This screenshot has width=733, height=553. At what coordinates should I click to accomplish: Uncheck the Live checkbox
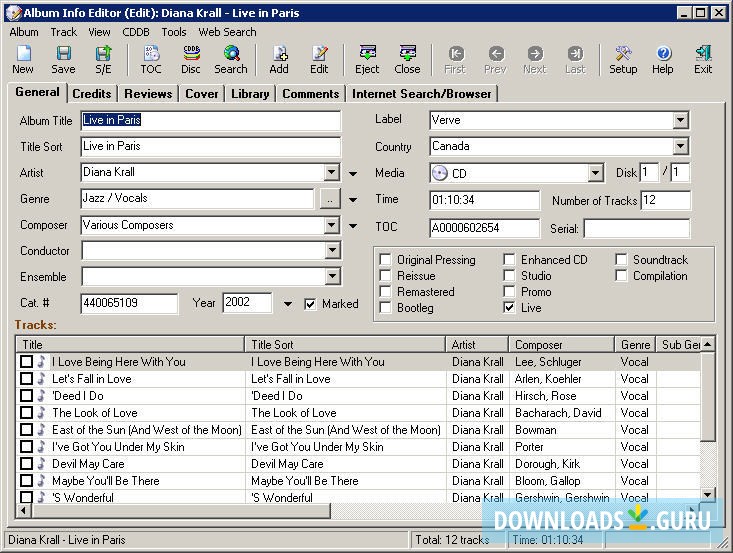coord(510,308)
